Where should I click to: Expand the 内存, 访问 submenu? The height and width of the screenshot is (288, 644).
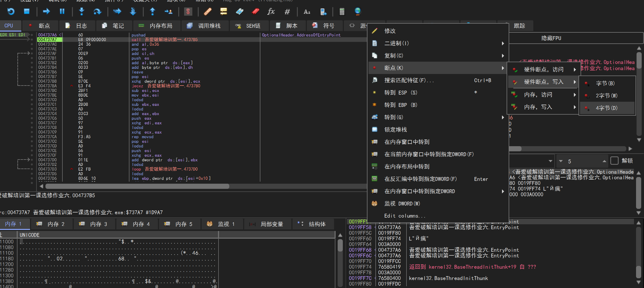coord(543,95)
